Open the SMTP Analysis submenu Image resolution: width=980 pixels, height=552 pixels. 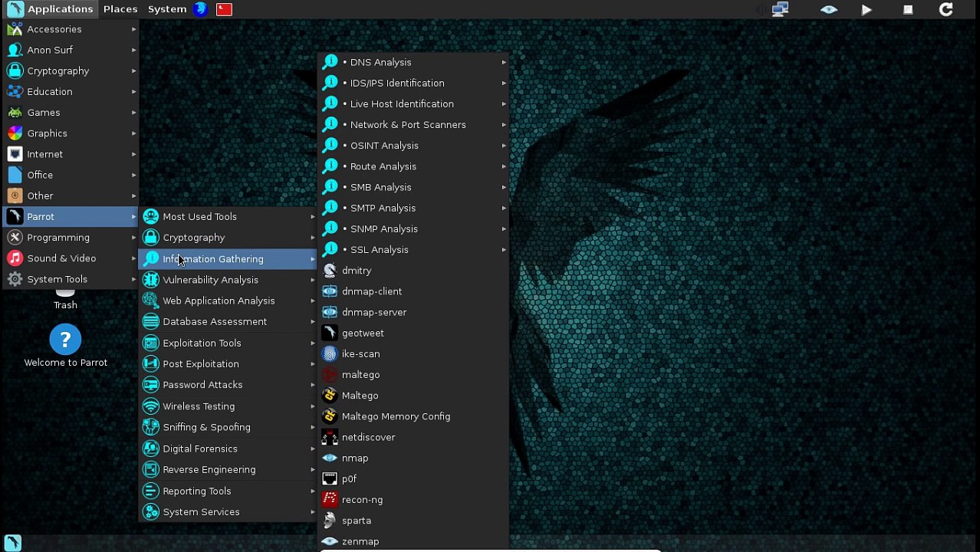coord(414,208)
